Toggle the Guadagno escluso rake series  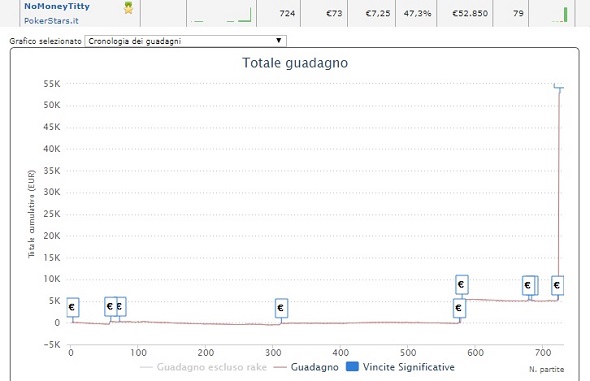pyautogui.click(x=204, y=367)
